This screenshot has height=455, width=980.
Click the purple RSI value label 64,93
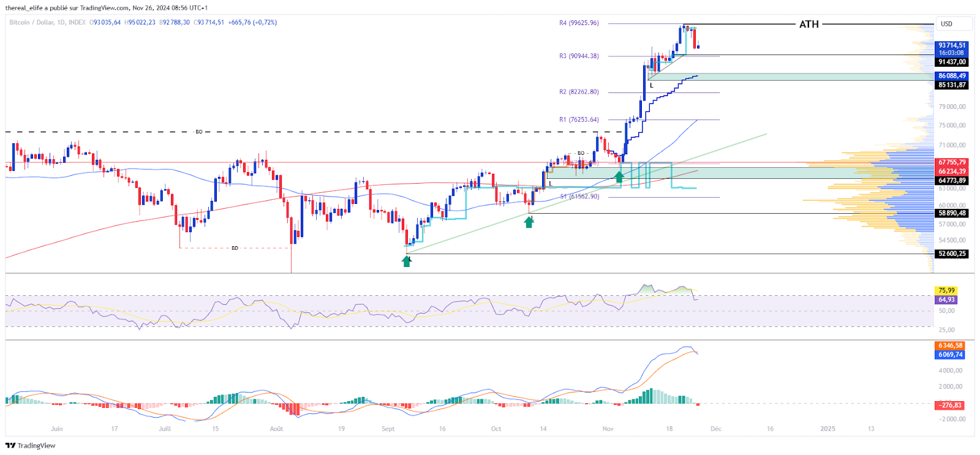click(946, 300)
